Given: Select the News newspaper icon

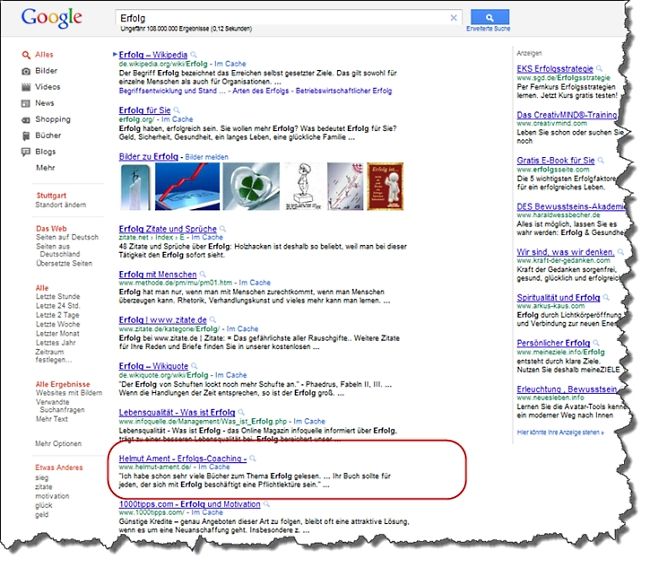Looking at the screenshot, I should [26, 104].
